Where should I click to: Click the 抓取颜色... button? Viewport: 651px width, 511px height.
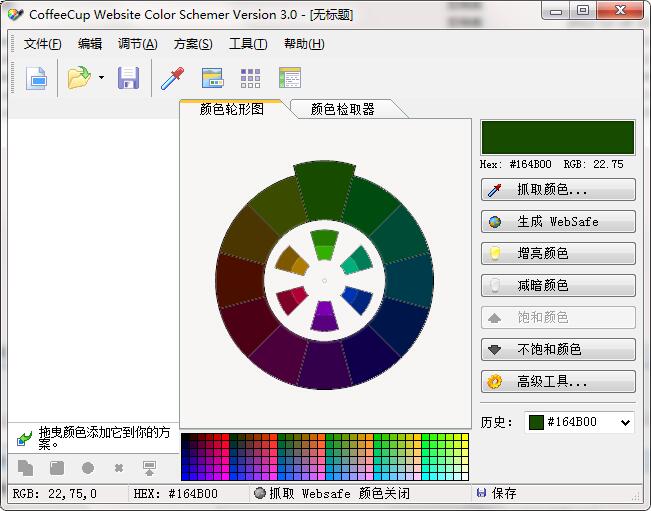click(558, 190)
